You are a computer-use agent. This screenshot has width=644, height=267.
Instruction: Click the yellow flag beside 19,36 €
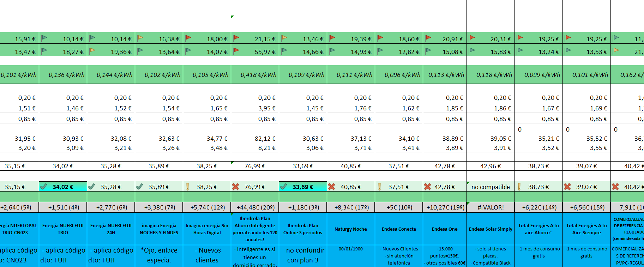[92, 50]
